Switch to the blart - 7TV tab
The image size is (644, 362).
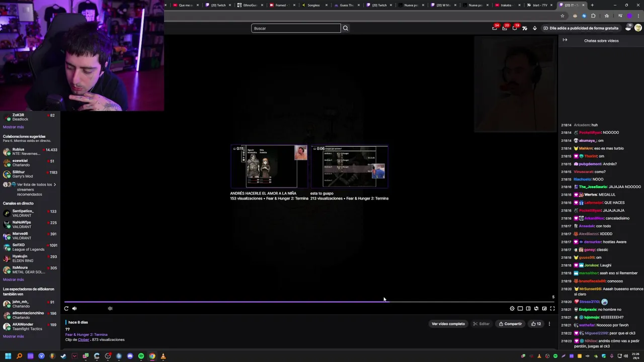pos(539,5)
